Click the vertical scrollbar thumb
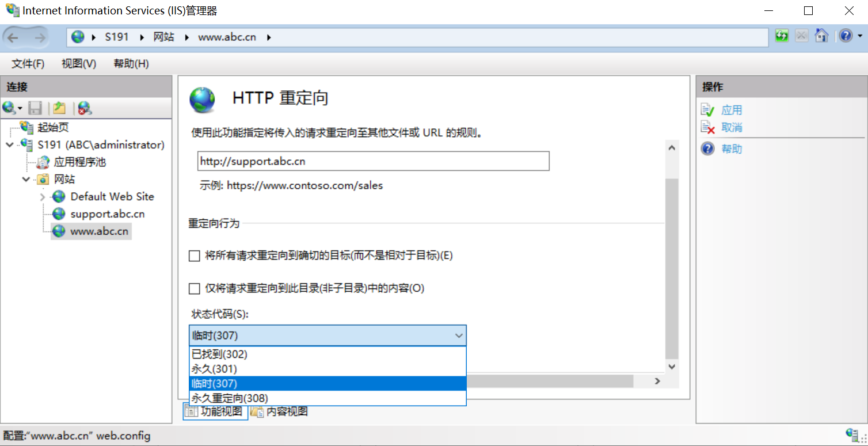The width and height of the screenshot is (868, 446). pos(672,269)
